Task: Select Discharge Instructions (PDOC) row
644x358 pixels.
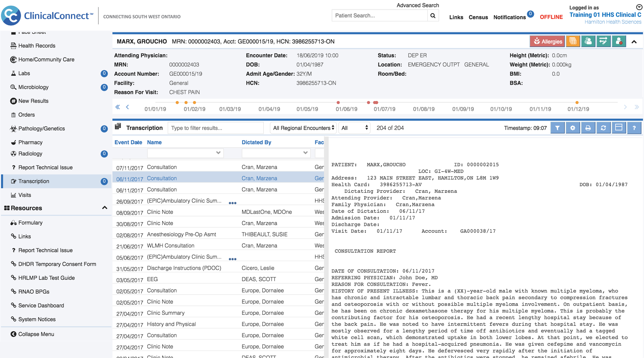Action: pos(218,268)
